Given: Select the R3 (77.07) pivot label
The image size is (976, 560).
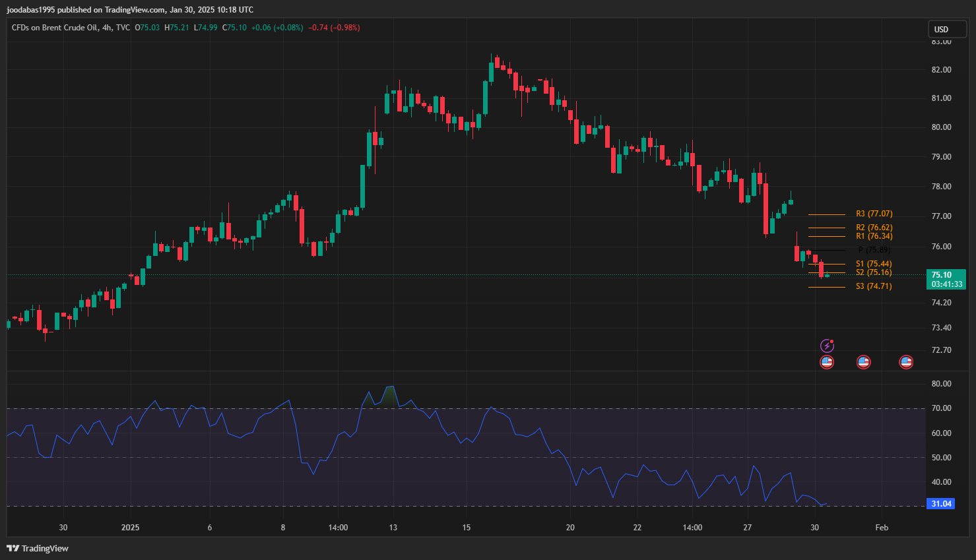Looking at the screenshot, I should tap(874, 214).
